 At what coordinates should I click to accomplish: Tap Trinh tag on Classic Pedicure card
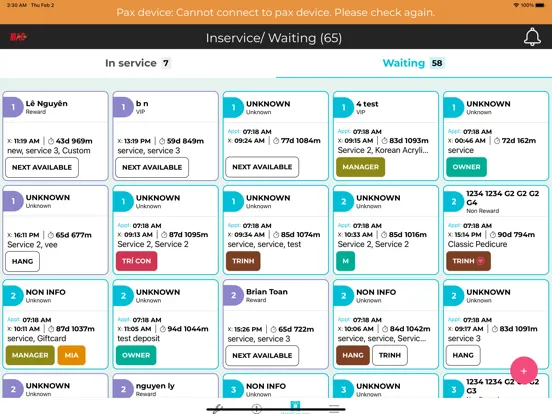pos(468,261)
